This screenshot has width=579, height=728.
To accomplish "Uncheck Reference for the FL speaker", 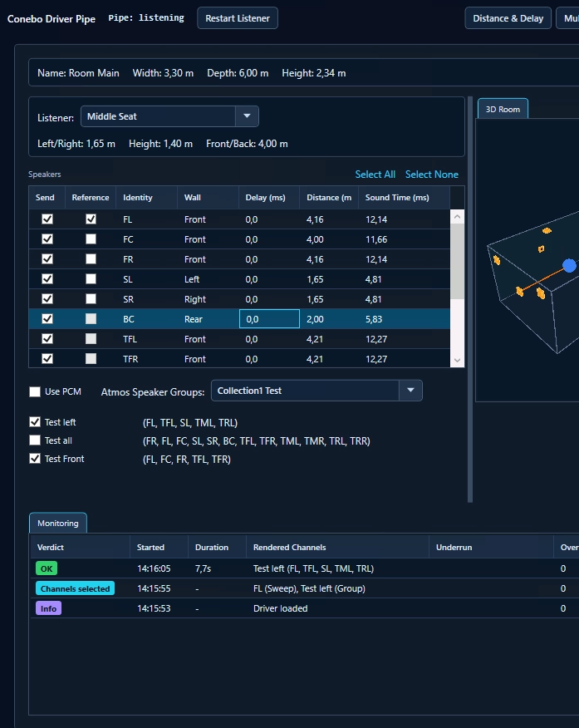I will [91, 219].
